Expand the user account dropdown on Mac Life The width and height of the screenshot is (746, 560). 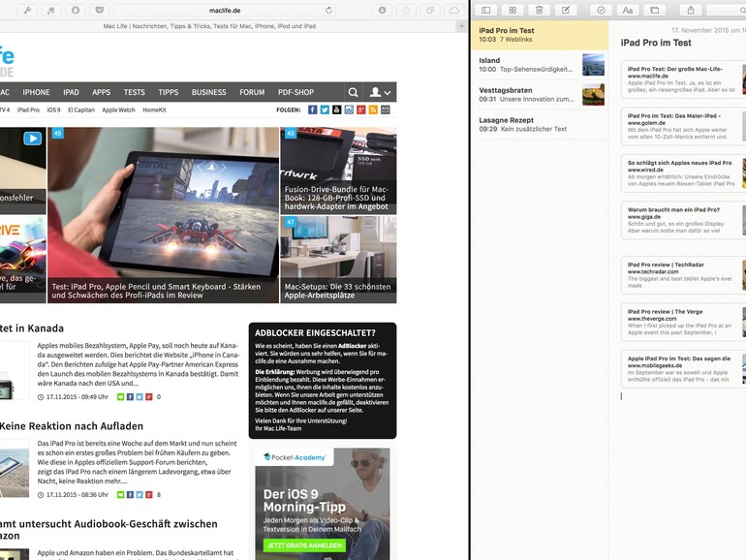click(x=380, y=92)
